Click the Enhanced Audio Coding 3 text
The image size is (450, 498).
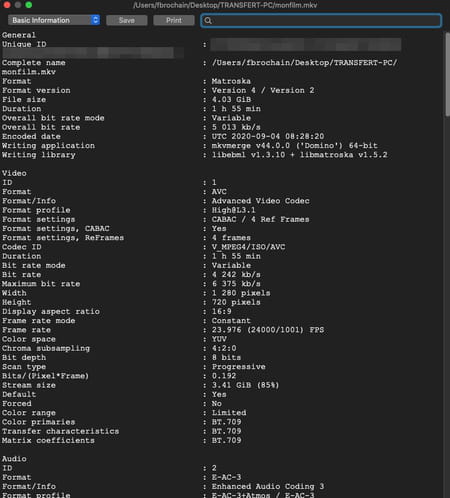268,486
